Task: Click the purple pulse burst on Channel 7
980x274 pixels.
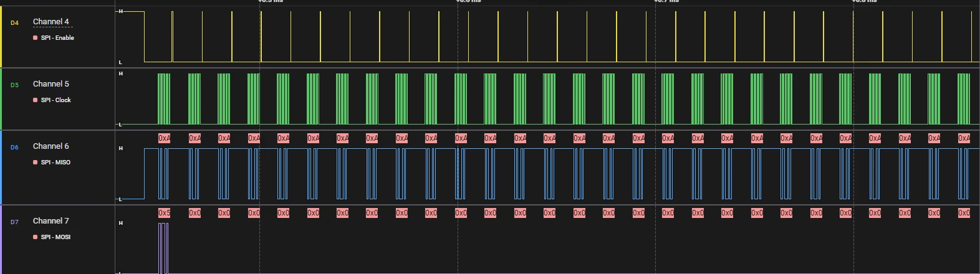Action: pyautogui.click(x=163, y=248)
